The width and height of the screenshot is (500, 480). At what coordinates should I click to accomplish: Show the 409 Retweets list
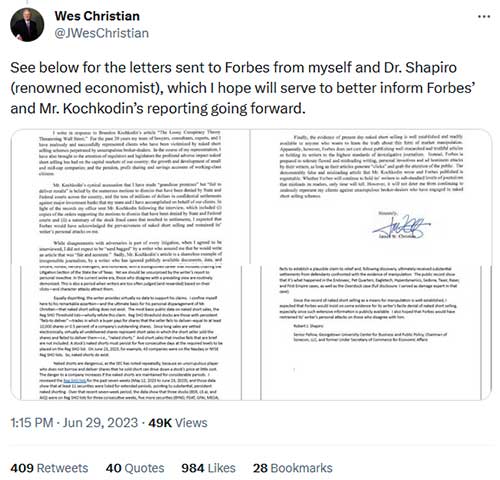(49, 468)
